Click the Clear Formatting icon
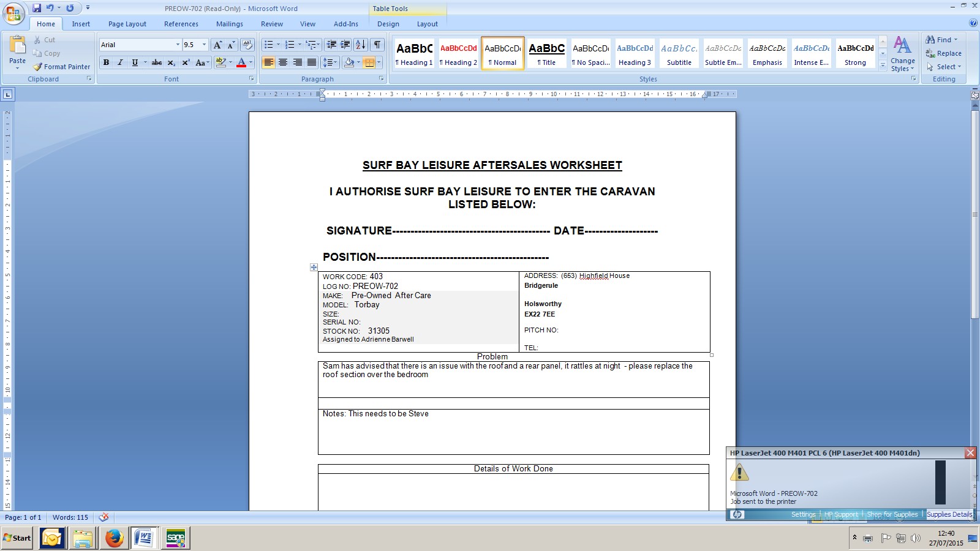The image size is (980, 551). point(247,45)
